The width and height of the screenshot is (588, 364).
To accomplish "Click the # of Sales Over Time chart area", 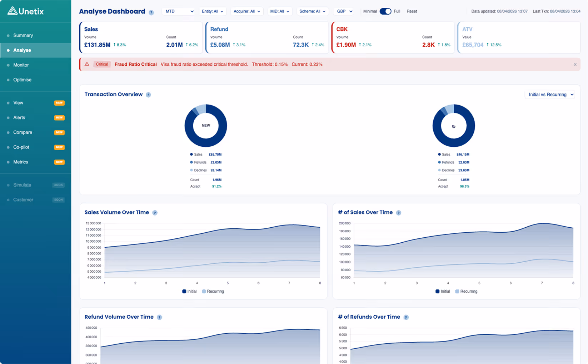I will [463, 251].
